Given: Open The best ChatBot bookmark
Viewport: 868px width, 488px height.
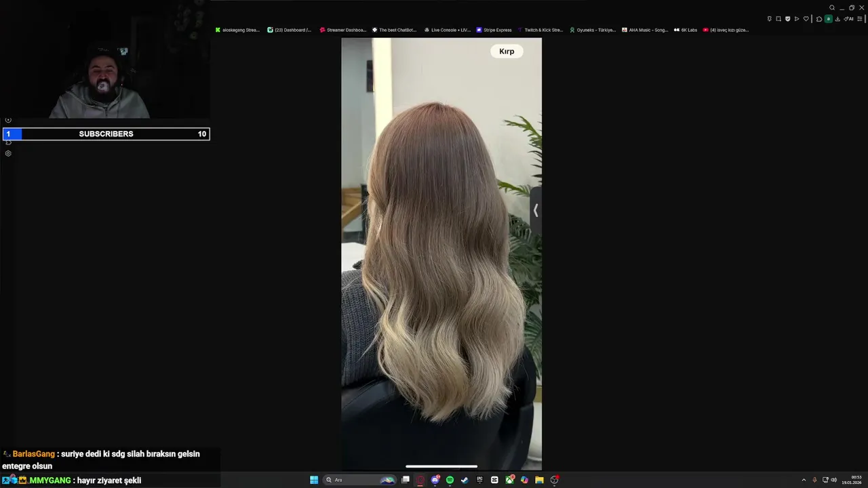Looking at the screenshot, I should pos(395,30).
